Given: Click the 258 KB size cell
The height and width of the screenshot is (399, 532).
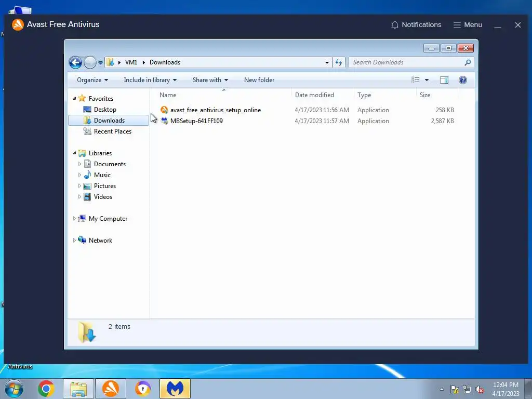Looking at the screenshot, I should 445,110.
